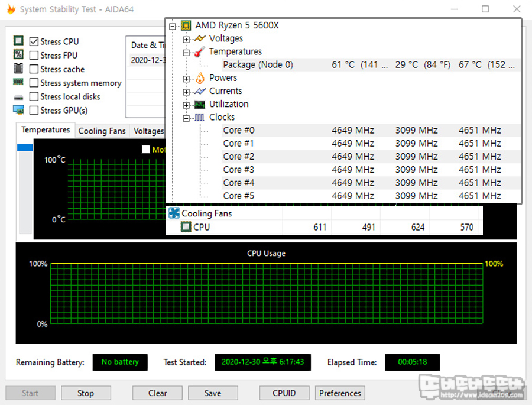Enable Stress local disks checkbox

pyautogui.click(x=34, y=97)
